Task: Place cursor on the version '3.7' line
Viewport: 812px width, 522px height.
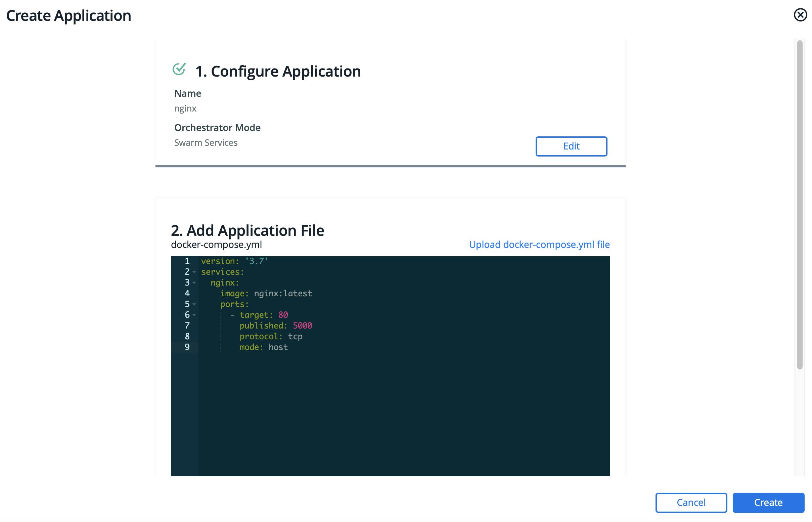Action: [x=234, y=261]
